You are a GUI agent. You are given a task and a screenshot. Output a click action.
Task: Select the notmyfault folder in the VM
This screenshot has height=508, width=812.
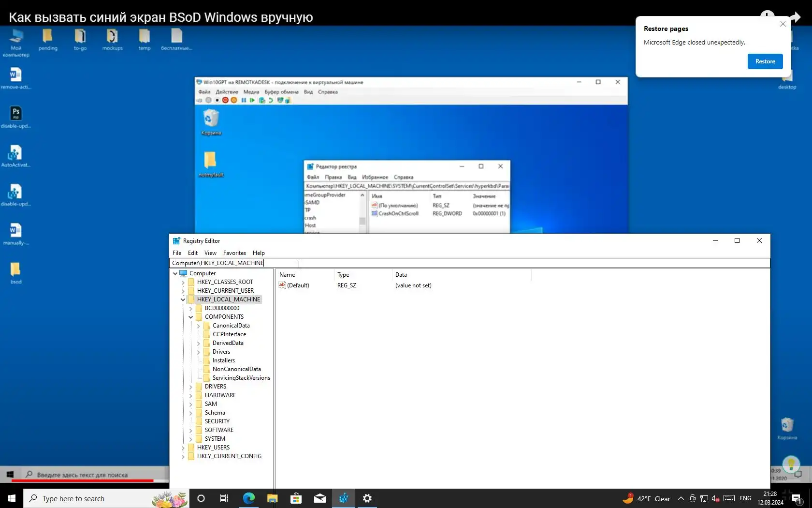coord(211,164)
